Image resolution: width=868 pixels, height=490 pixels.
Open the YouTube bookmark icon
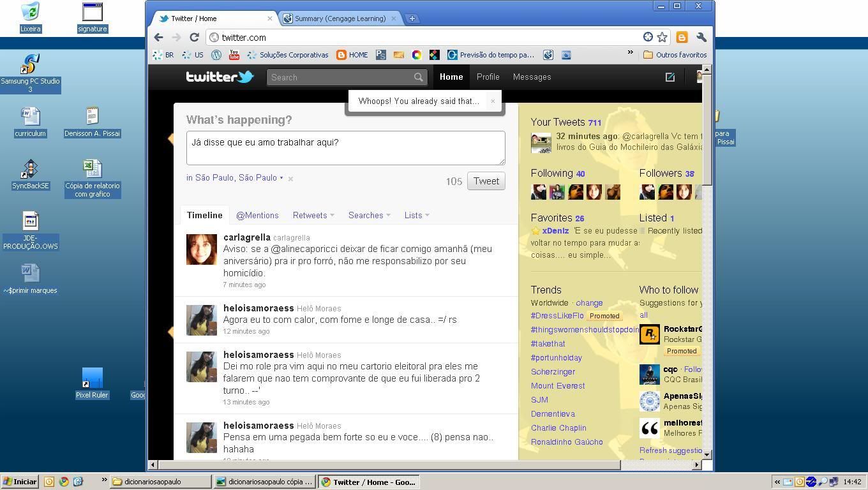tap(234, 55)
